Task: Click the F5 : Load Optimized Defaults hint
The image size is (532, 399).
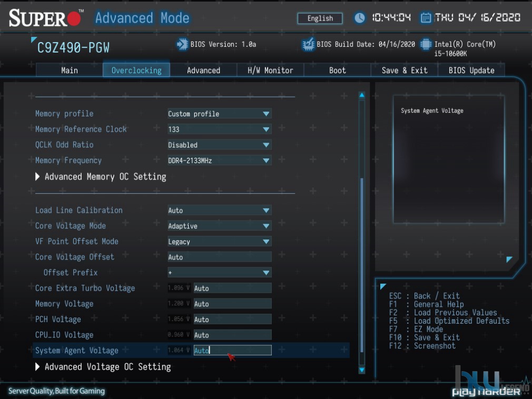Action: (449, 321)
